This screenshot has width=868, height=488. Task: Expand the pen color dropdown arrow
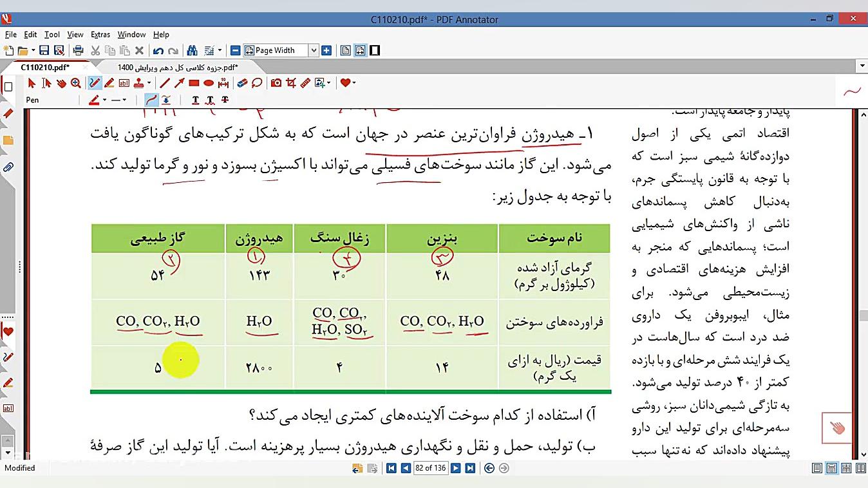[105, 100]
